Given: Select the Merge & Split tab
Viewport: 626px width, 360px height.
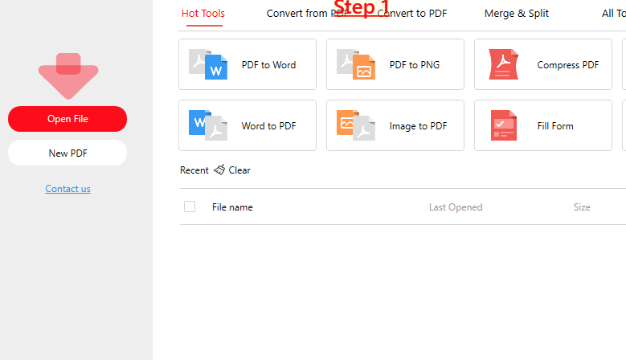Looking at the screenshot, I should pos(516,14).
